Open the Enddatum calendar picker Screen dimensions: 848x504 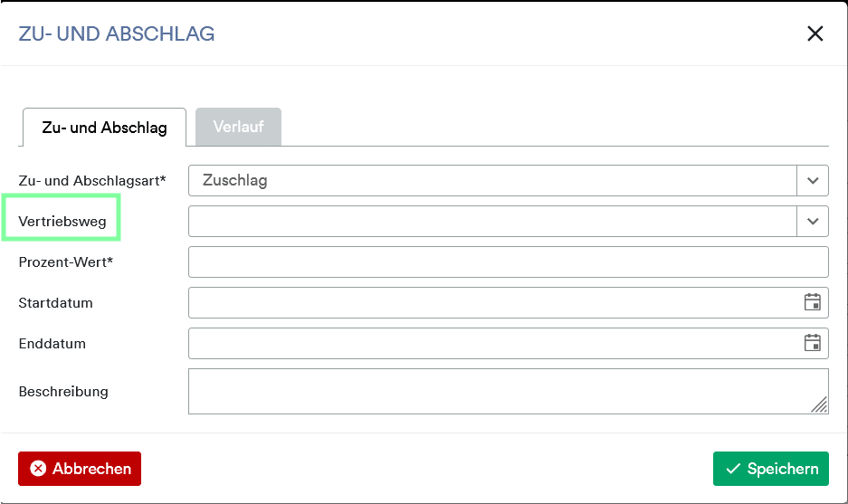[x=813, y=343]
